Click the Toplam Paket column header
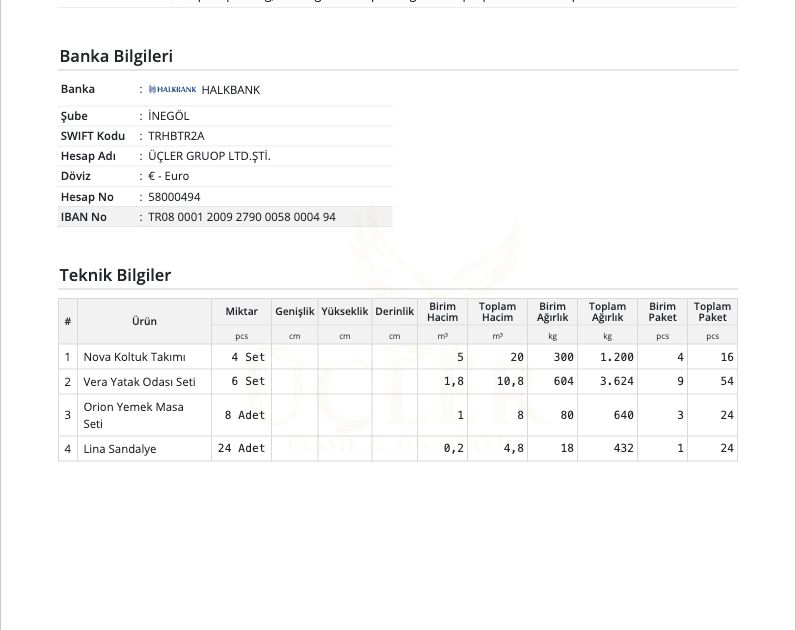 [x=712, y=312]
